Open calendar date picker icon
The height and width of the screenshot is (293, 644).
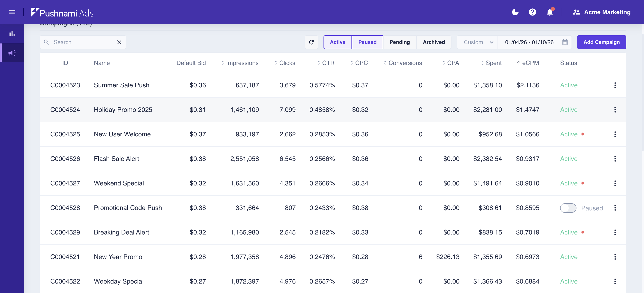coord(565,42)
